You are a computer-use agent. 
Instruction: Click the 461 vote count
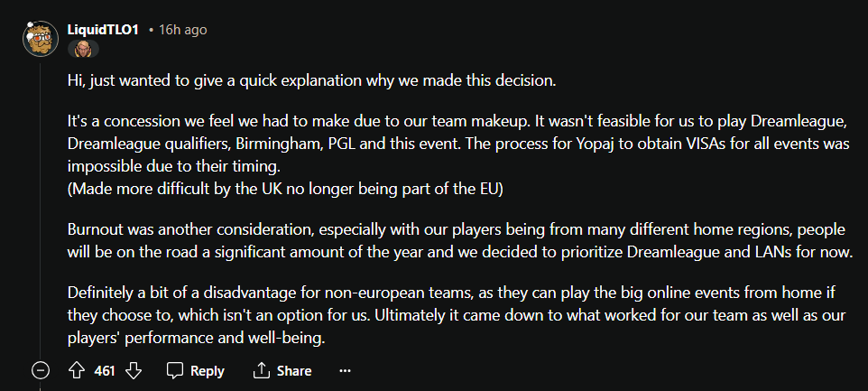coord(105,371)
